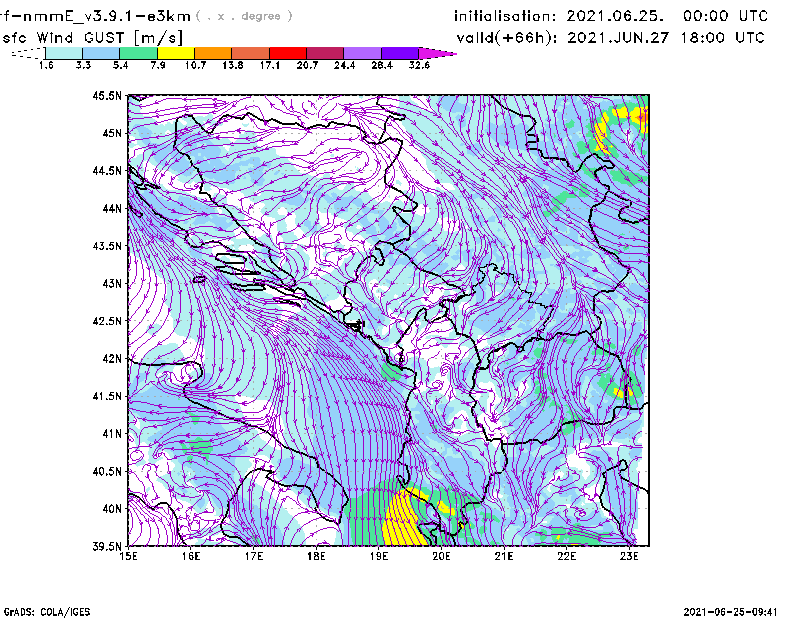Select the violet legend swatch (28.4–32.6)
This screenshot has height=618, width=800.
tap(400, 53)
